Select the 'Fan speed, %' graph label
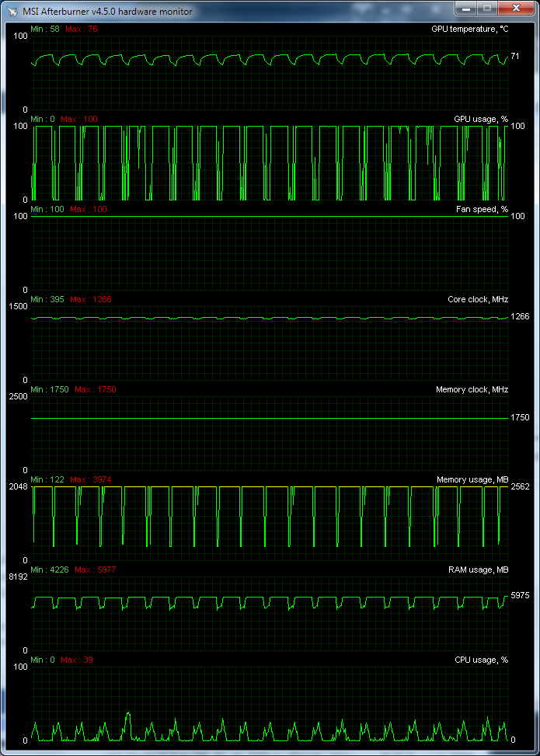This screenshot has width=540, height=756. [x=483, y=209]
